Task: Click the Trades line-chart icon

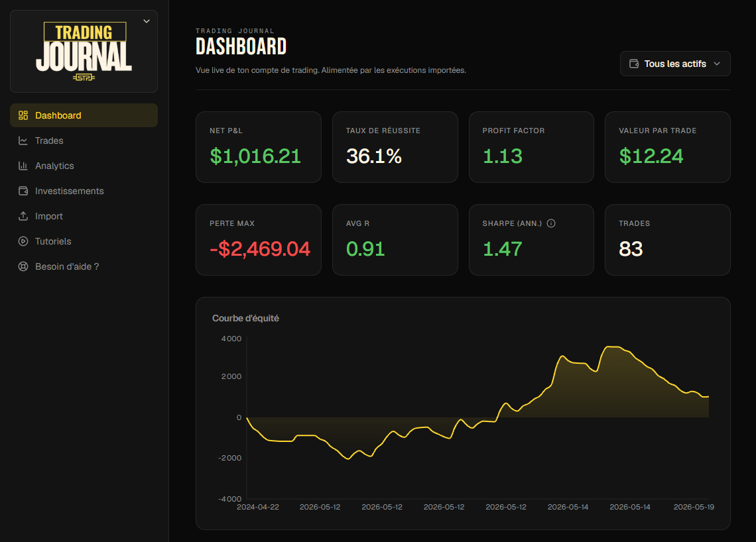Action: coord(23,140)
